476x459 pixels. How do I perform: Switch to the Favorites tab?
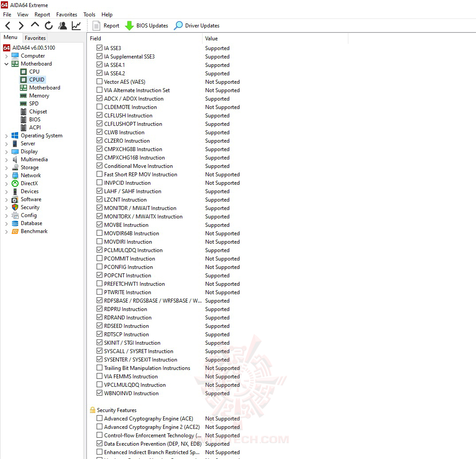click(x=35, y=38)
